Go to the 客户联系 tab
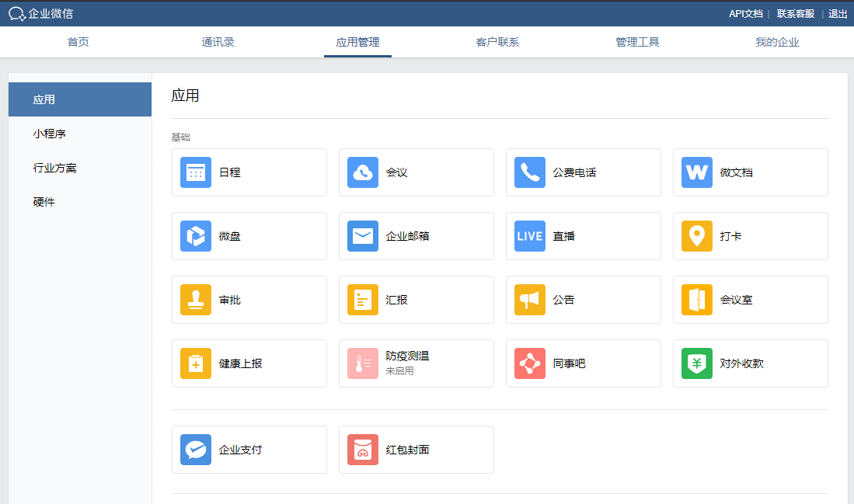Screen dimensions: 854x504 [x=497, y=42]
